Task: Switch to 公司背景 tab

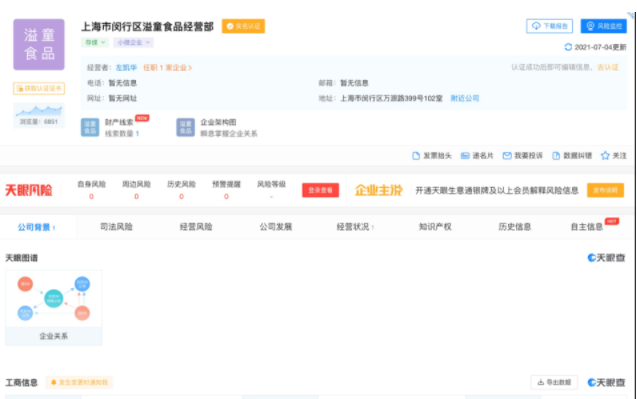Action: [x=37, y=227]
